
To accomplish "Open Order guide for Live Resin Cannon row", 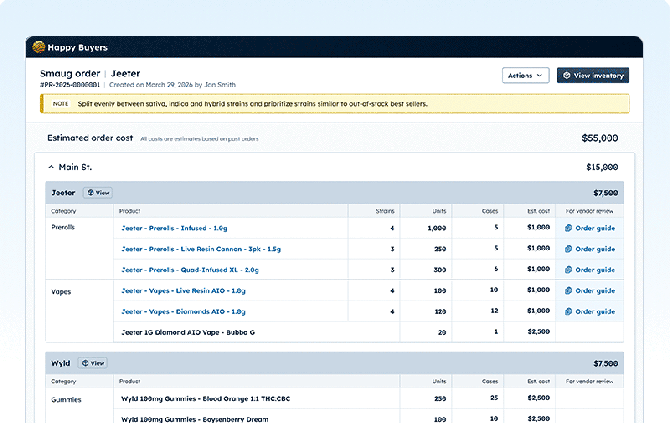I will [x=590, y=249].
